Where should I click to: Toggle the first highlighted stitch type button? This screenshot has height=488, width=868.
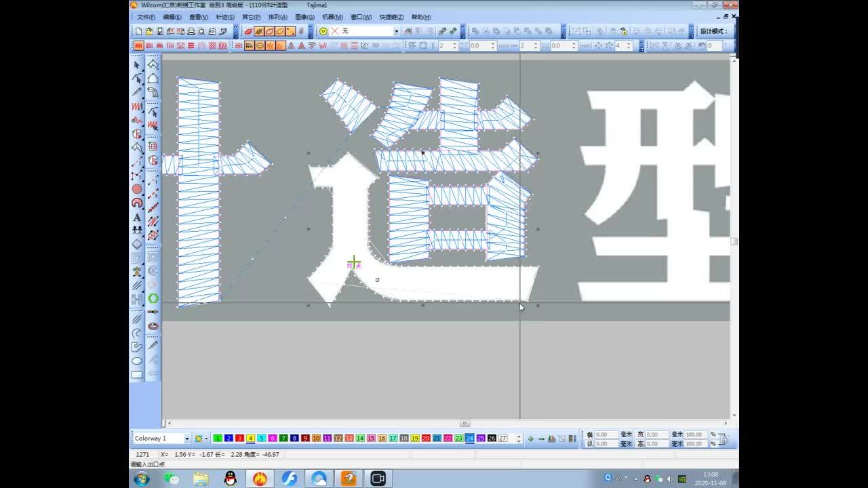[x=138, y=45]
